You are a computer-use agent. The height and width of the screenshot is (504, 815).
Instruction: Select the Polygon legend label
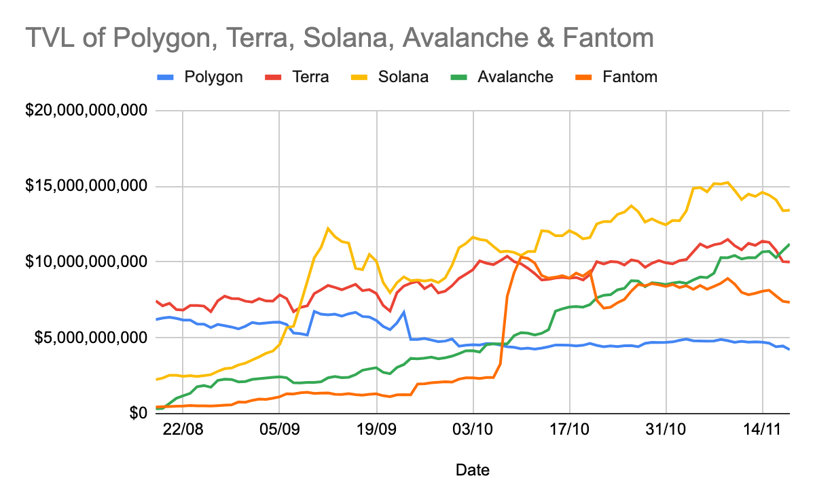213,77
